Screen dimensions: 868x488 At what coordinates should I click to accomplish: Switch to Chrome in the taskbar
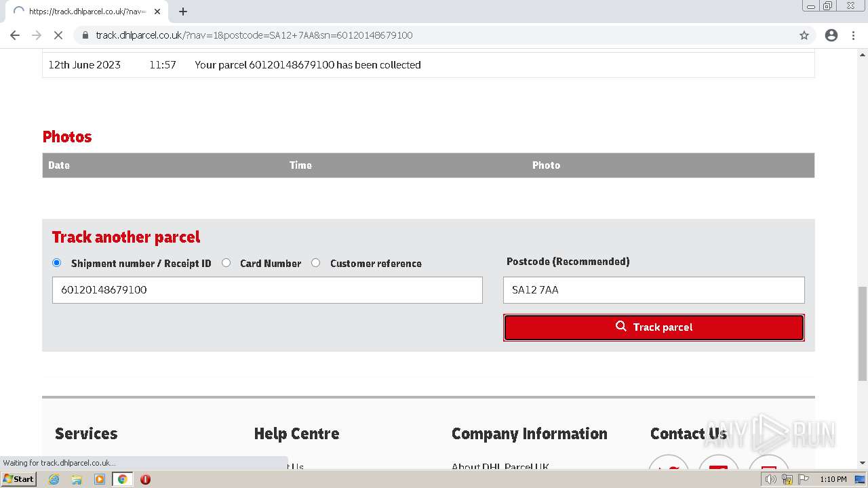click(123, 479)
